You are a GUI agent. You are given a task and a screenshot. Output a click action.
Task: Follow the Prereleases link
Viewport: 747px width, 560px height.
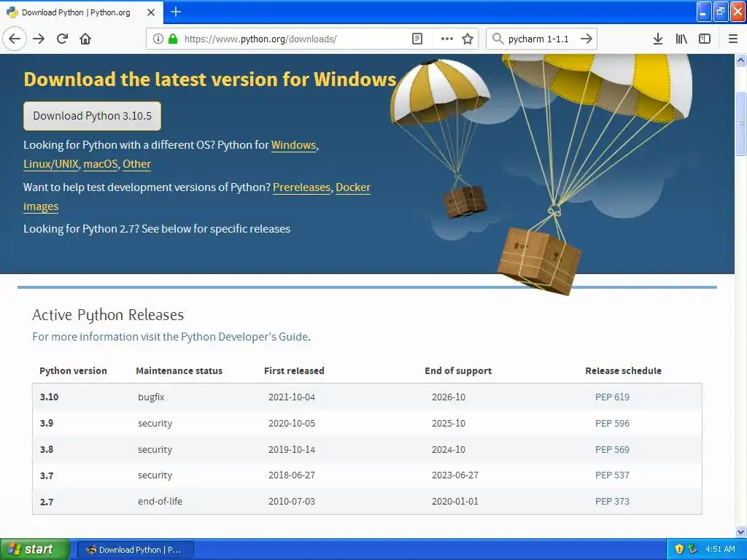(301, 187)
